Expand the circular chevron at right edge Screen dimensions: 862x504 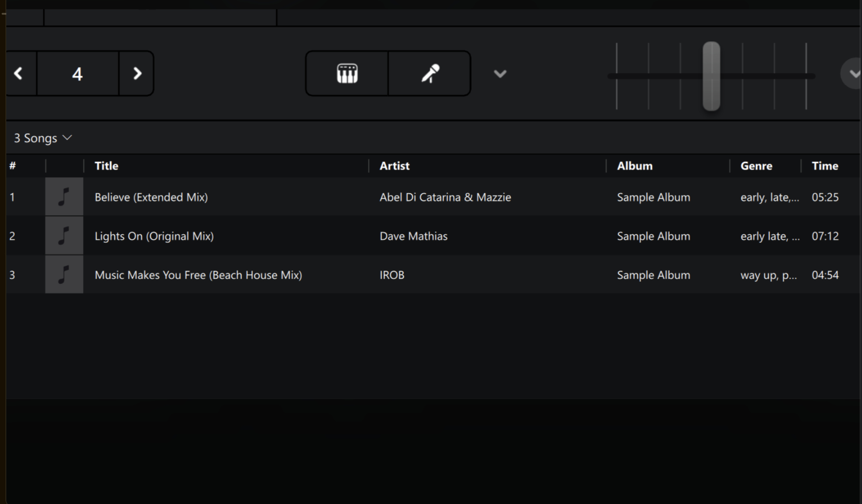tap(853, 74)
